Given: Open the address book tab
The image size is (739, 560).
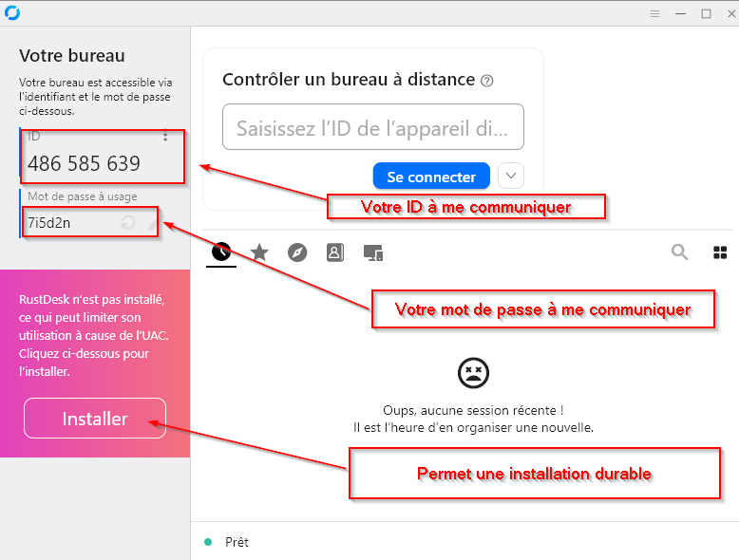Looking at the screenshot, I should coord(335,252).
